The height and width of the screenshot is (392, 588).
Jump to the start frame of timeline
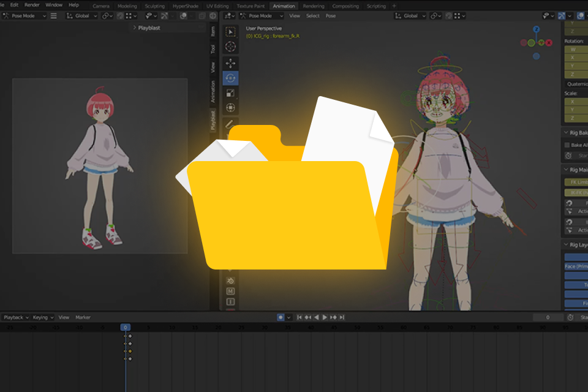pos(300,317)
